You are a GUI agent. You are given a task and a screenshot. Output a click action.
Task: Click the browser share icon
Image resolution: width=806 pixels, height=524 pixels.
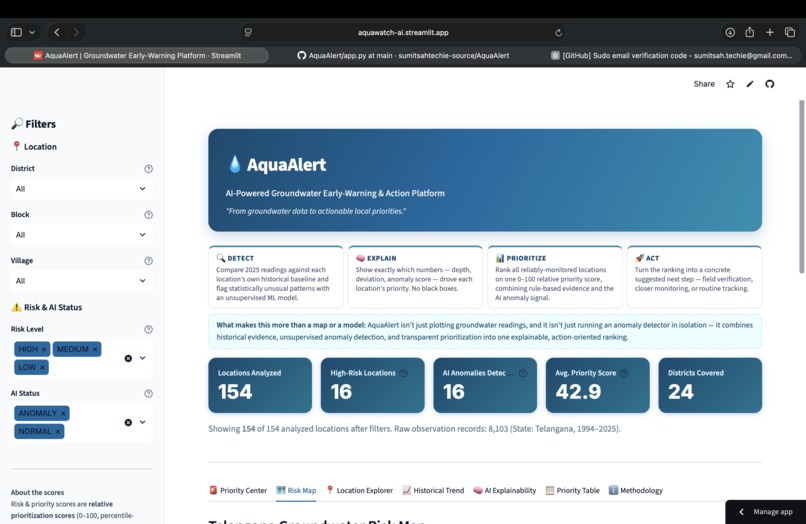point(749,32)
